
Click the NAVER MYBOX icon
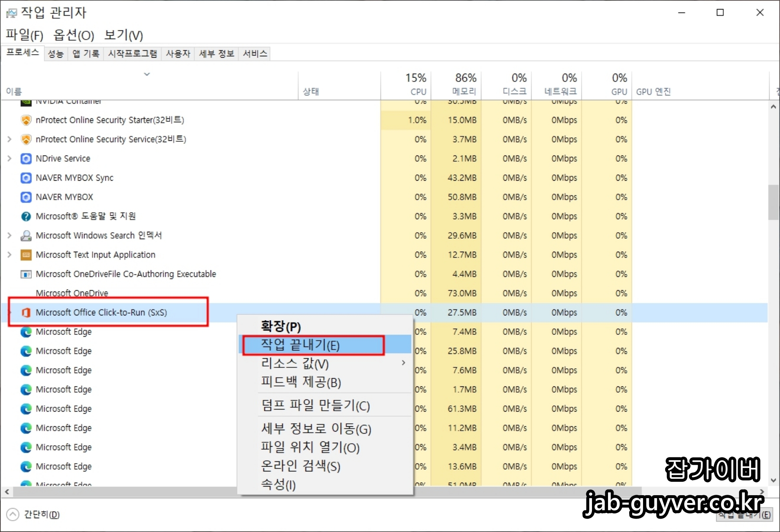coord(26,197)
